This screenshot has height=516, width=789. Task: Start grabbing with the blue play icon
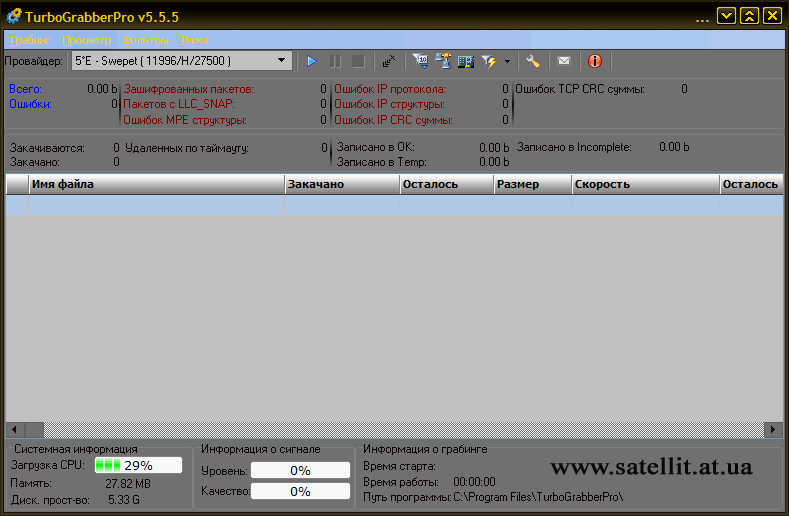(x=311, y=61)
